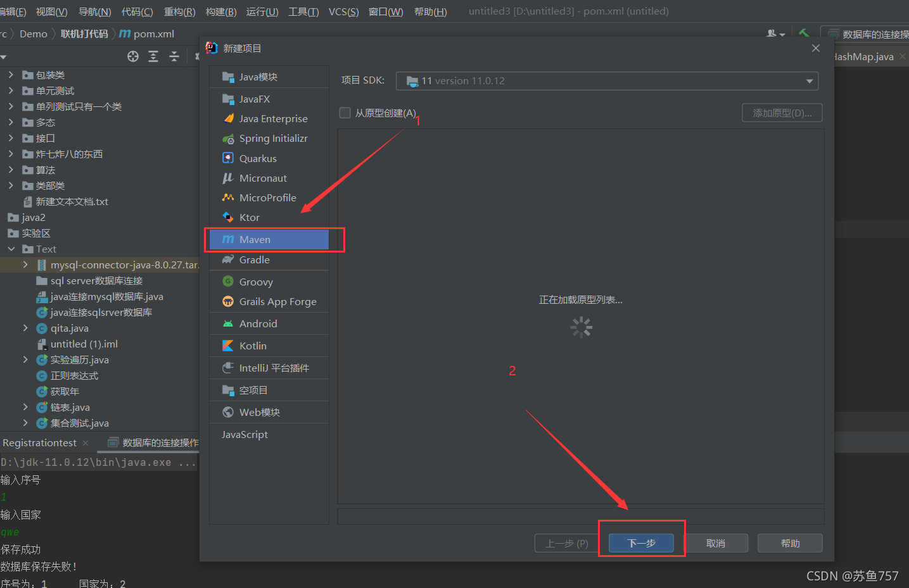Open the 项目 SDK dropdown

[x=607, y=81]
